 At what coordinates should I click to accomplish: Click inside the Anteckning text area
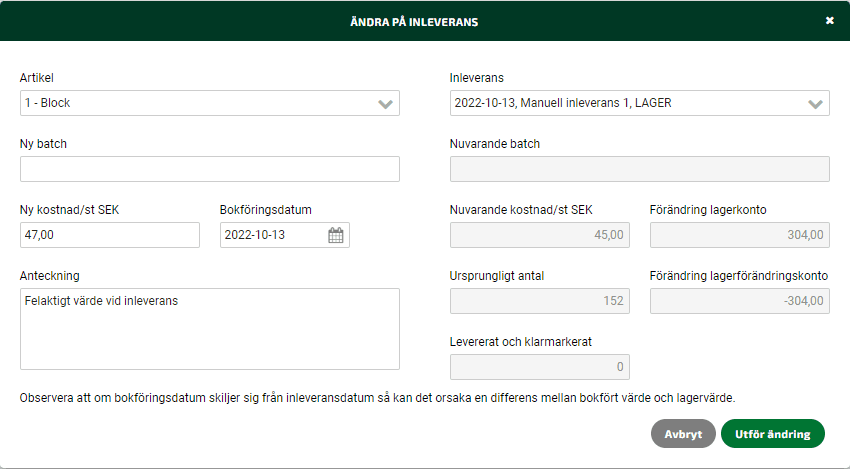(210, 329)
